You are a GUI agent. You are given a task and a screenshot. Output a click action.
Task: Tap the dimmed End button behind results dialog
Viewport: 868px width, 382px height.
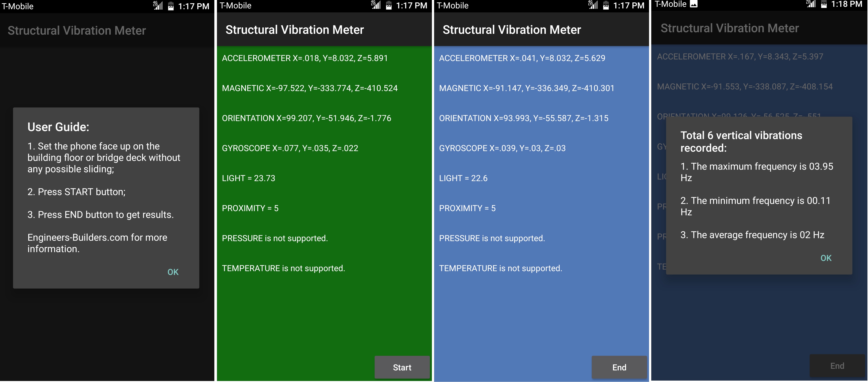(x=837, y=366)
